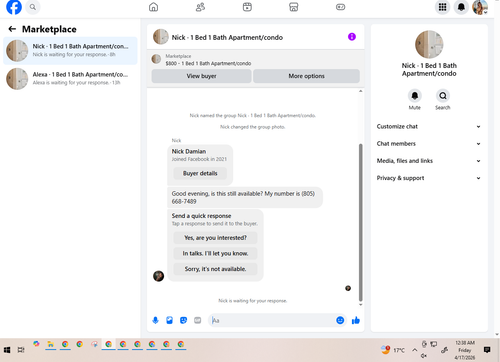Select the Alexa conversation in the list
500x362 pixels.
[x=70, y=79]
